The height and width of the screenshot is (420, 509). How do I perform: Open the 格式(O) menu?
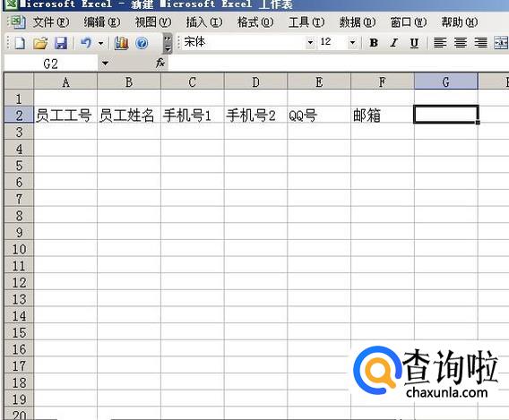coord(255,22)
